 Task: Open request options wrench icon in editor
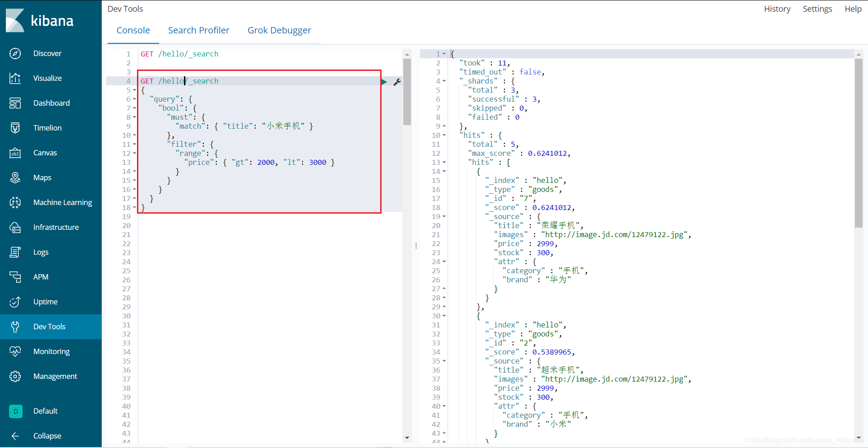(397, 82)
